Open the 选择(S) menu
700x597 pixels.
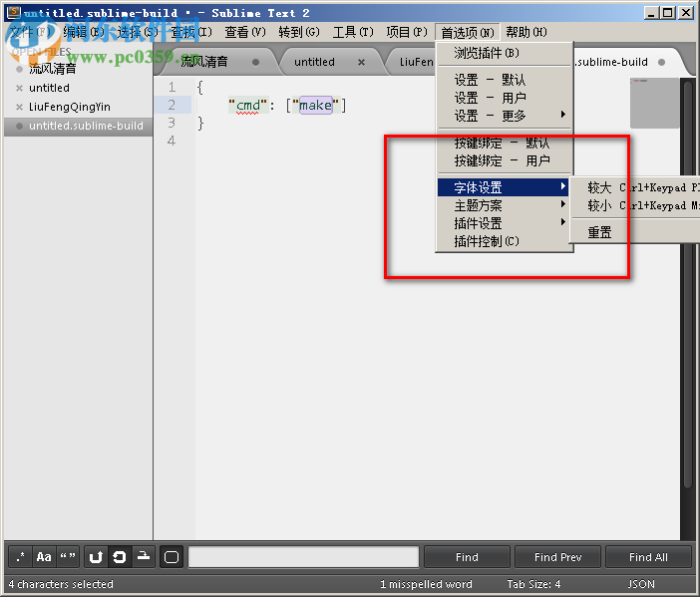[138, 32]
